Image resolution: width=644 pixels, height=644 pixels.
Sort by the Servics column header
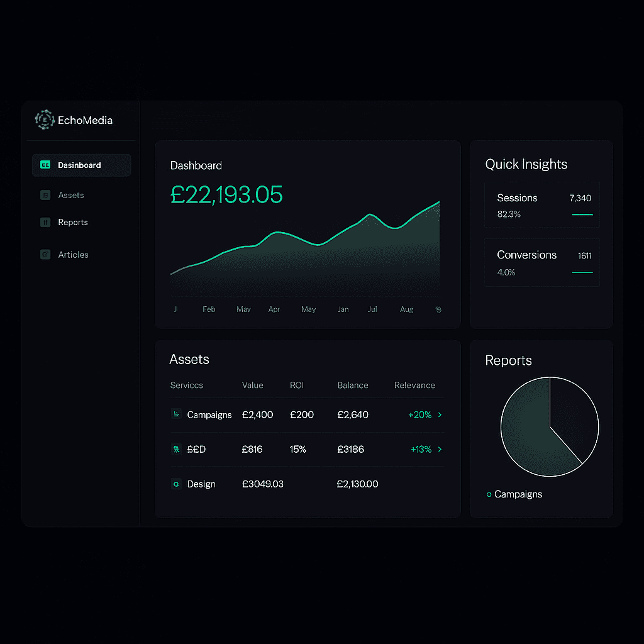pyautogui.click(x=186, y=386)
